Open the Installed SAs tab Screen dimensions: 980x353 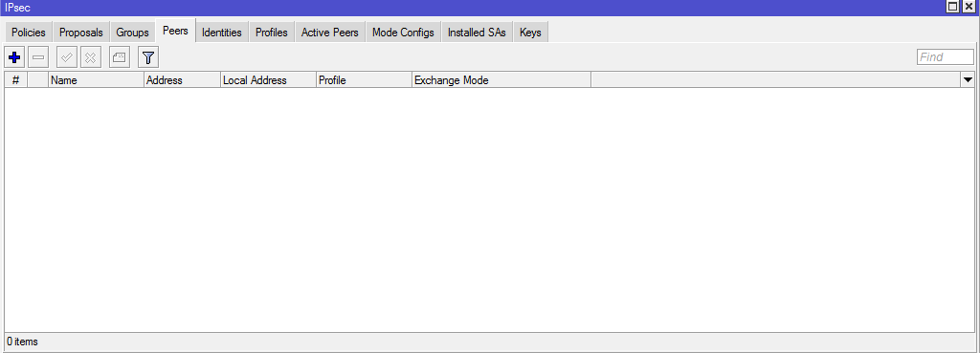[x=477, y=33]
